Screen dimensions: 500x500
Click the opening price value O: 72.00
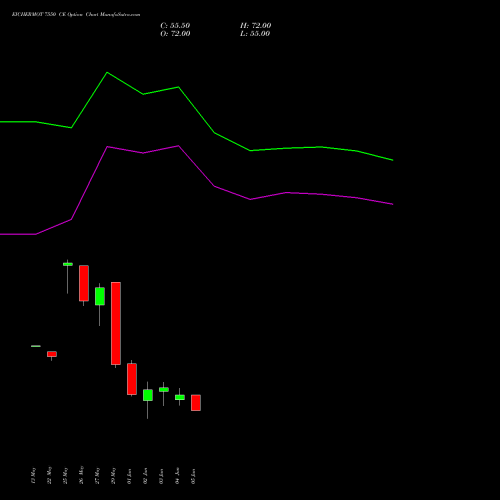coord(175,34)
